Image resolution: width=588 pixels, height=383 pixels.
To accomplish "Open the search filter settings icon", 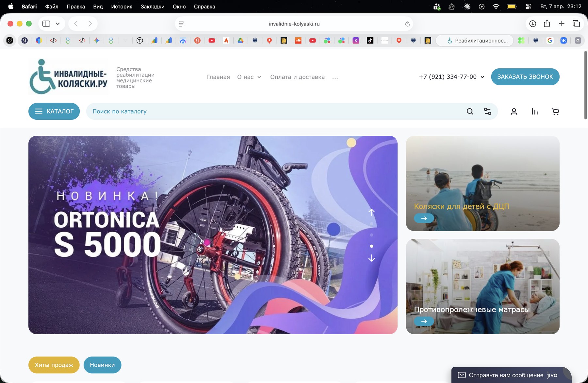I will tap(487, 112).
